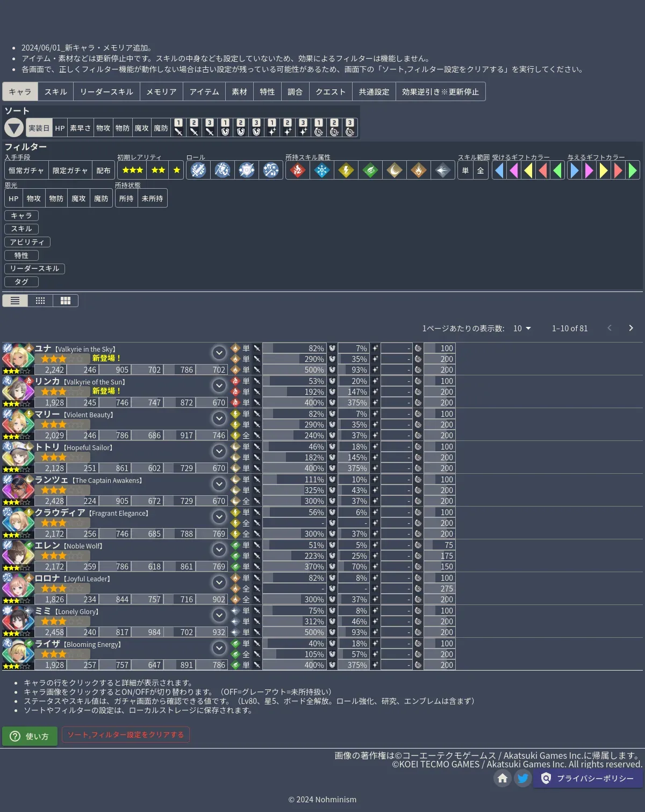The height and width of the screenshot is (812, 645).
Task: Filter skills by wind leaf attribute icon
Action: coord(370,170)
